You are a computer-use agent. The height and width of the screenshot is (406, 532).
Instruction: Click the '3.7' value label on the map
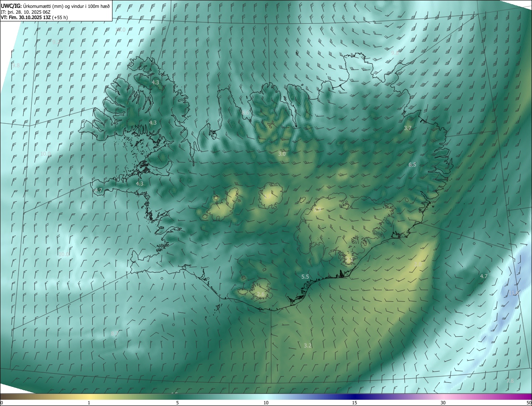coord(408,128)
